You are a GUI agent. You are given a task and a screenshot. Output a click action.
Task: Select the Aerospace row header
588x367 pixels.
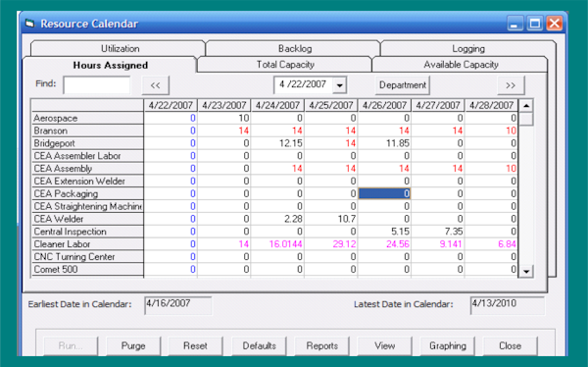click(87, 118)
